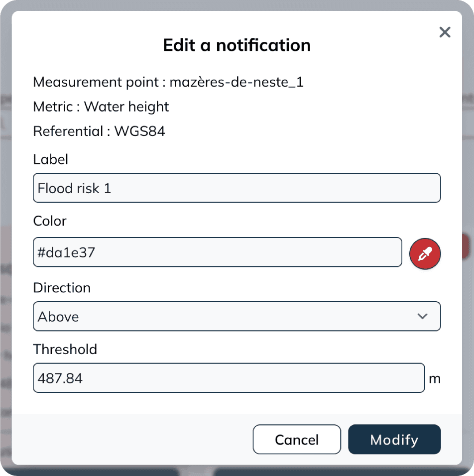Open the color picker eyedropper button
Viewport: 474px width, 476px height.
[x=425, y=254]
